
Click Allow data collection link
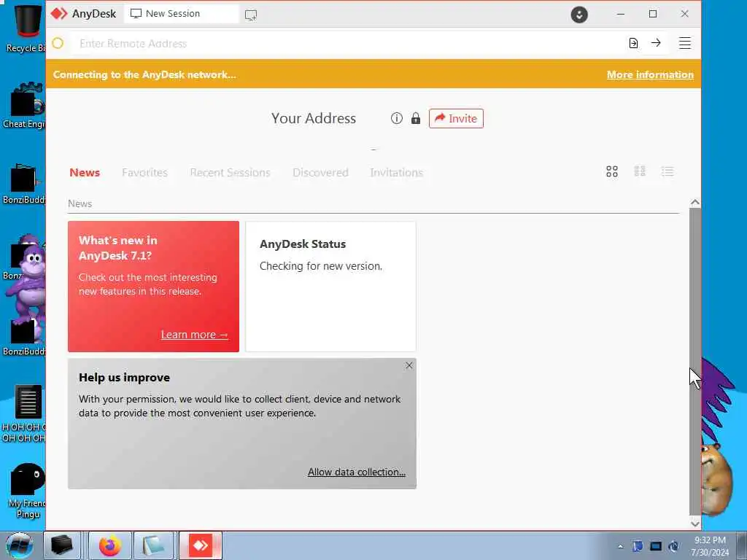pyautogui.click(x=356, y=472)
